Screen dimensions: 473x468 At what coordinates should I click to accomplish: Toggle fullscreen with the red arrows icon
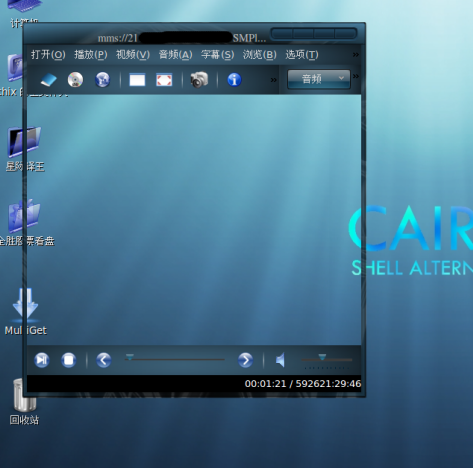click(x=164, y=80)
